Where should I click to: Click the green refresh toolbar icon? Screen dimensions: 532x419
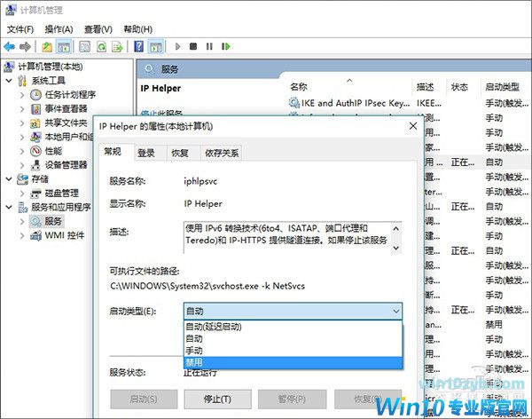pyautogui.click(x=101, y=46)
